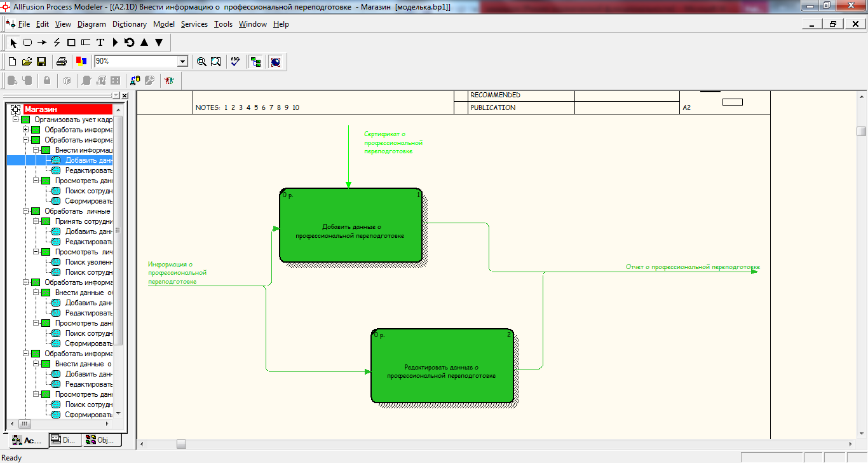Image resolution: width=868 pixels, height=463 pixels.
Task: Click the crosshair icon beside Магазин
Action: [17, 109]
